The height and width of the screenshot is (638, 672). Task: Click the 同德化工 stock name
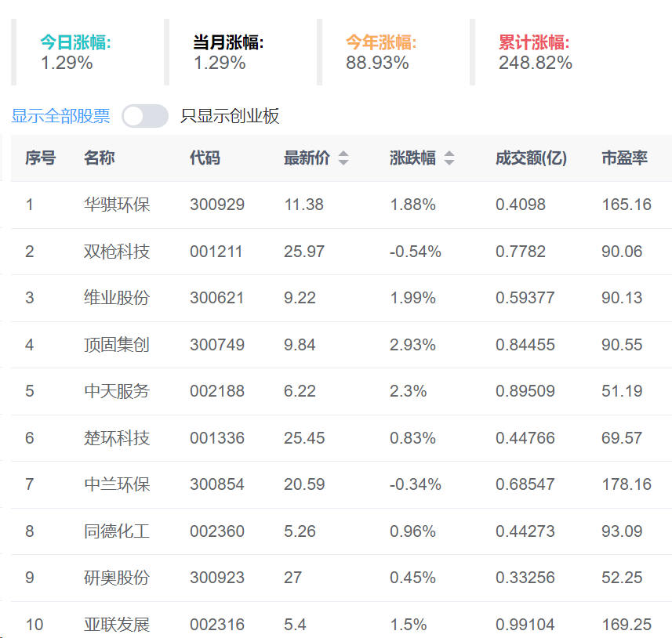click(117, 531)
